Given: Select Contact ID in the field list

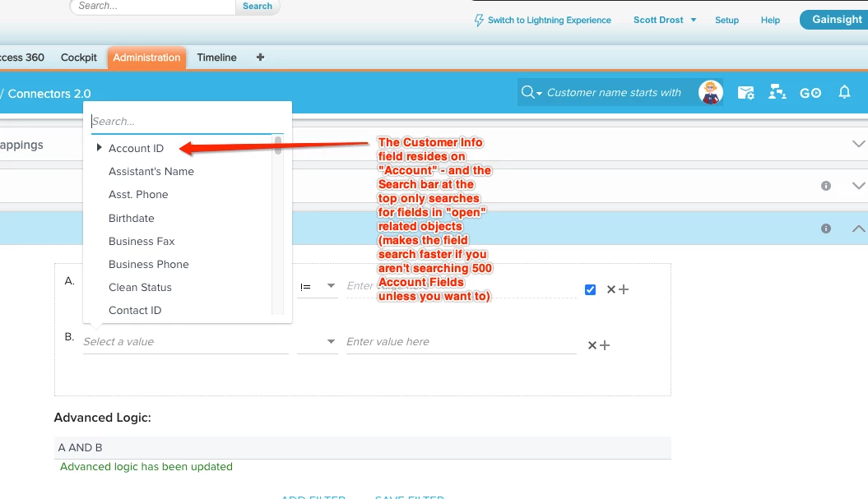Looking at the screenshot, I should [135, 311].
